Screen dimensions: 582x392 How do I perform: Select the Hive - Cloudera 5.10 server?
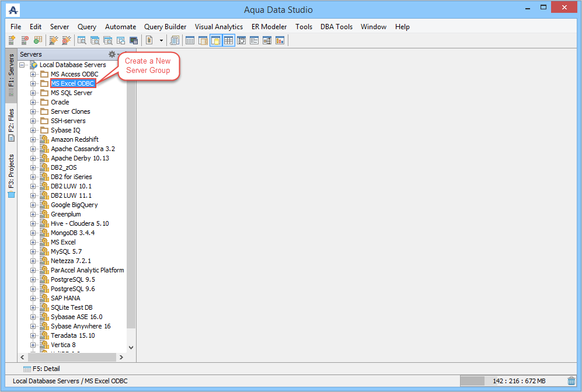80,223
